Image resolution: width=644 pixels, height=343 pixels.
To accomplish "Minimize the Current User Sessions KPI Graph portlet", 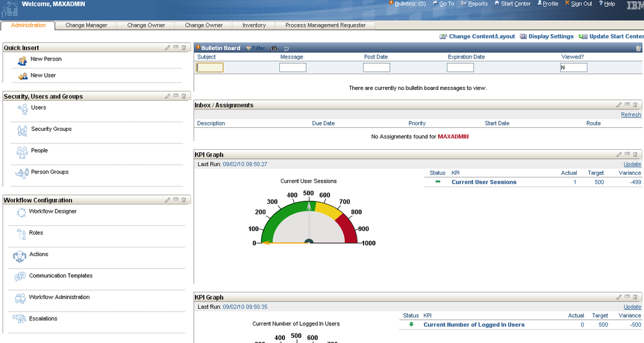I will coord(627,154).
